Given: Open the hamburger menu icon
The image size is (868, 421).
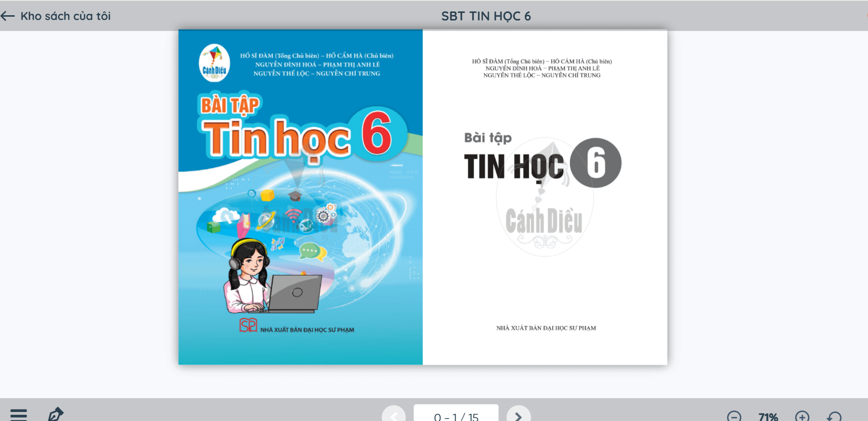Looking at the screenshot, I should [19, 415].
